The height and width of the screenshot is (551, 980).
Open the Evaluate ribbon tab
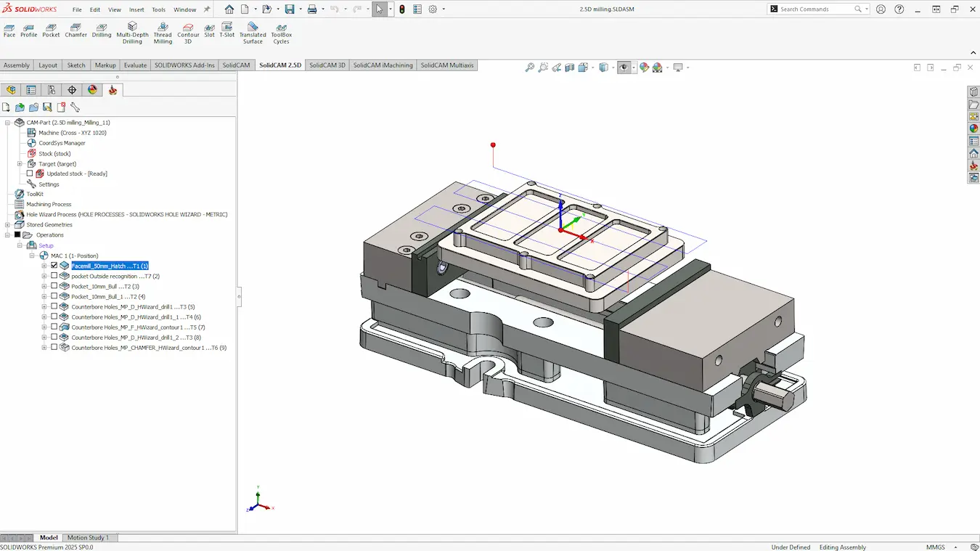point(135,65)
